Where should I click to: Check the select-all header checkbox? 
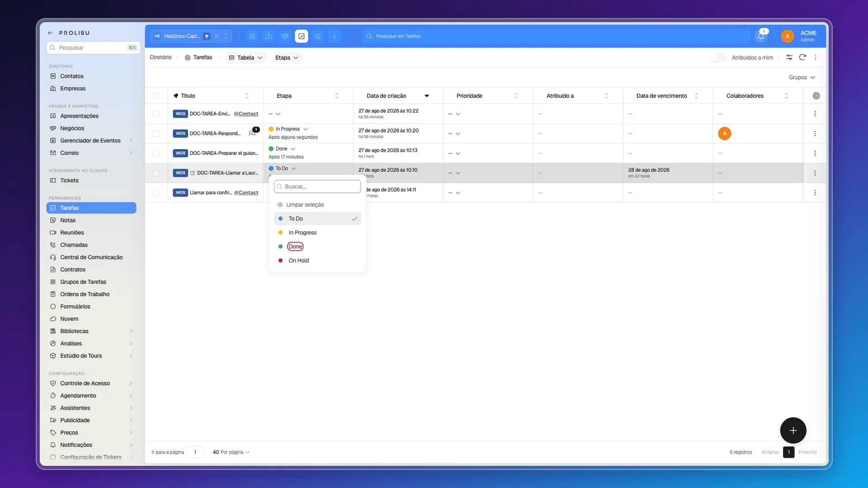coord(156,96)
